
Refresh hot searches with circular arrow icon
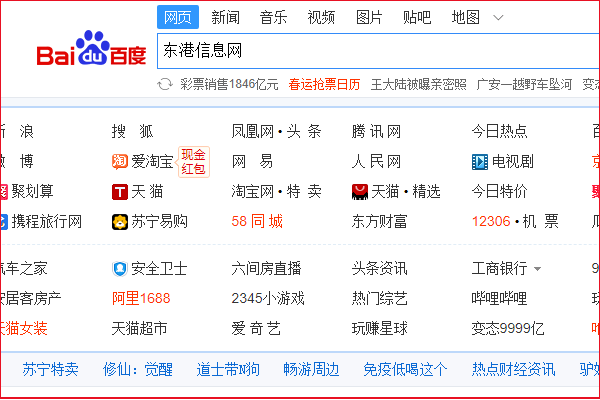pyautogui.click(x=165, y=84)
